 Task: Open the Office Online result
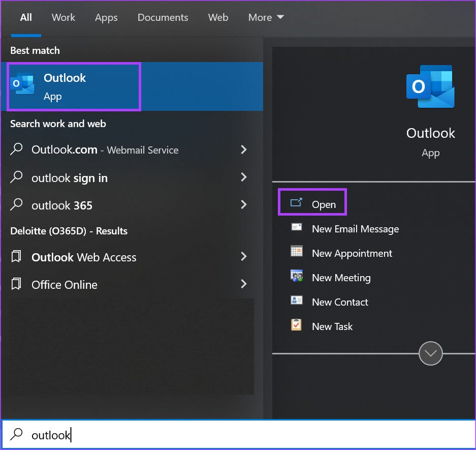point(244,284)
